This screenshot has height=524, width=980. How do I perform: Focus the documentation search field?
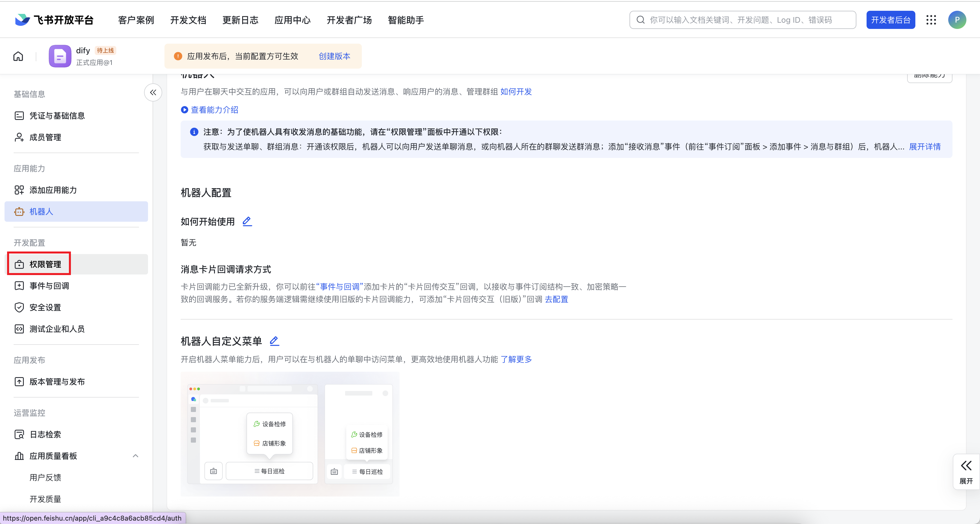click(x=742, y=20)
